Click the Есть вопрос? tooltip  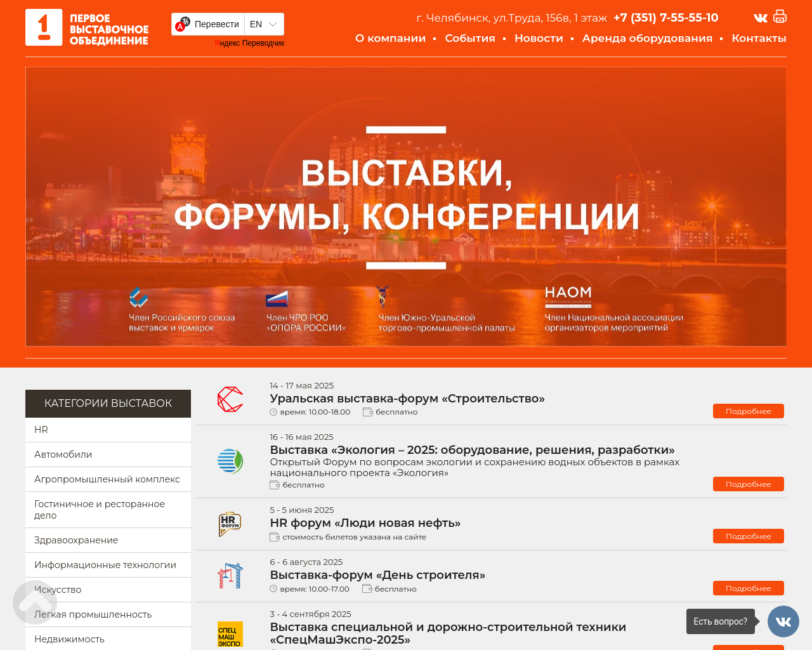pyautogui.click(x=721, y=621)
